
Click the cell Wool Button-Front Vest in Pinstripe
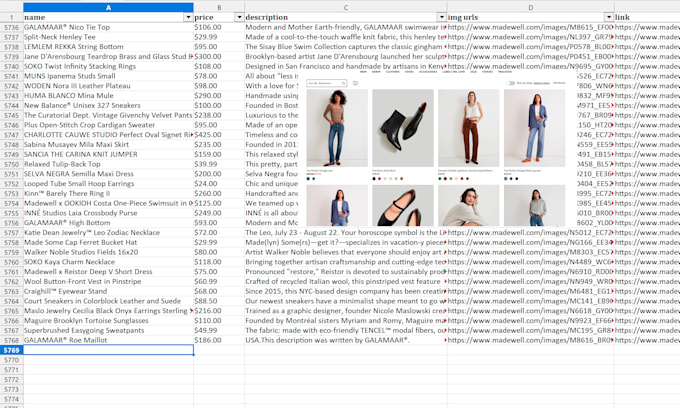108,281
